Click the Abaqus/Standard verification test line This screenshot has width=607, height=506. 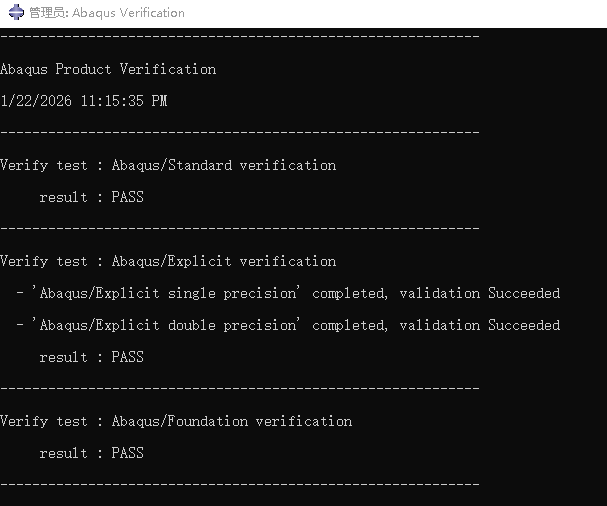click(168, 165)
